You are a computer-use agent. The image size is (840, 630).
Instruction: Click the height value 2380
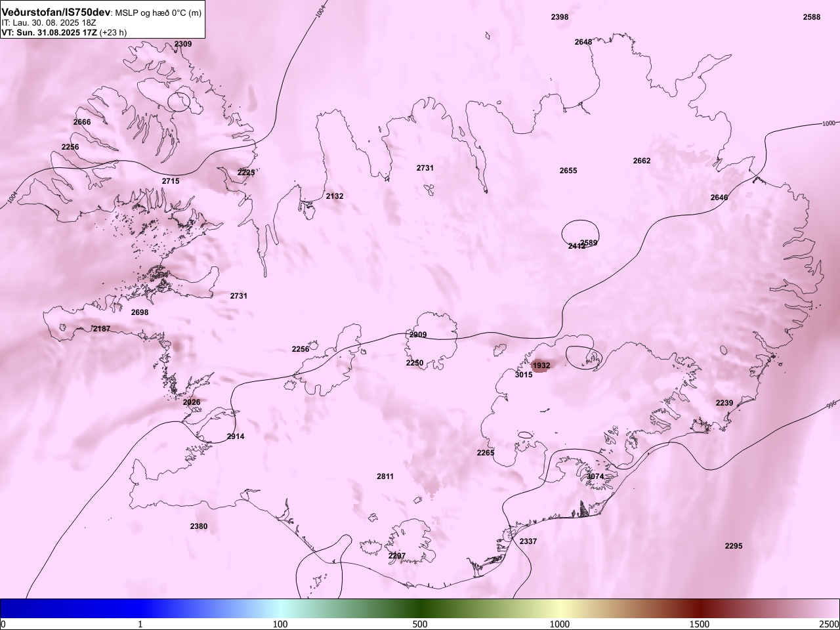[x=199, y=526]
